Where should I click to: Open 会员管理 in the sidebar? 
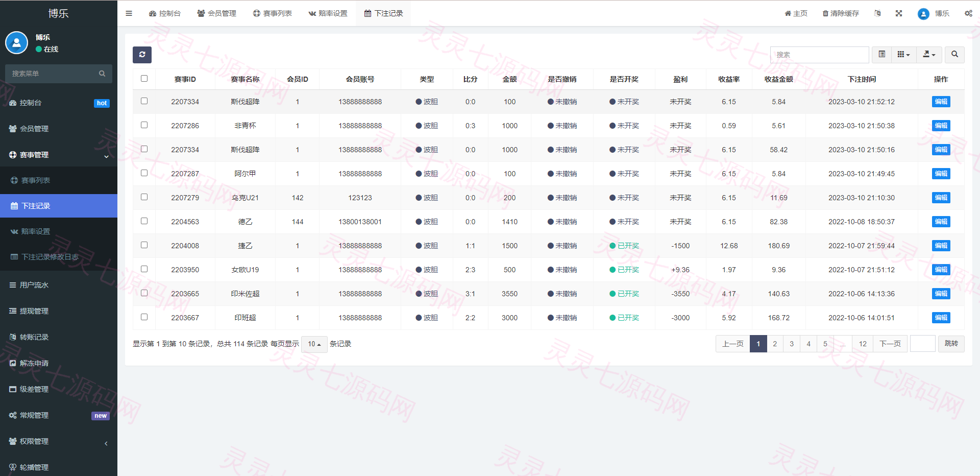tap(59, 129)
